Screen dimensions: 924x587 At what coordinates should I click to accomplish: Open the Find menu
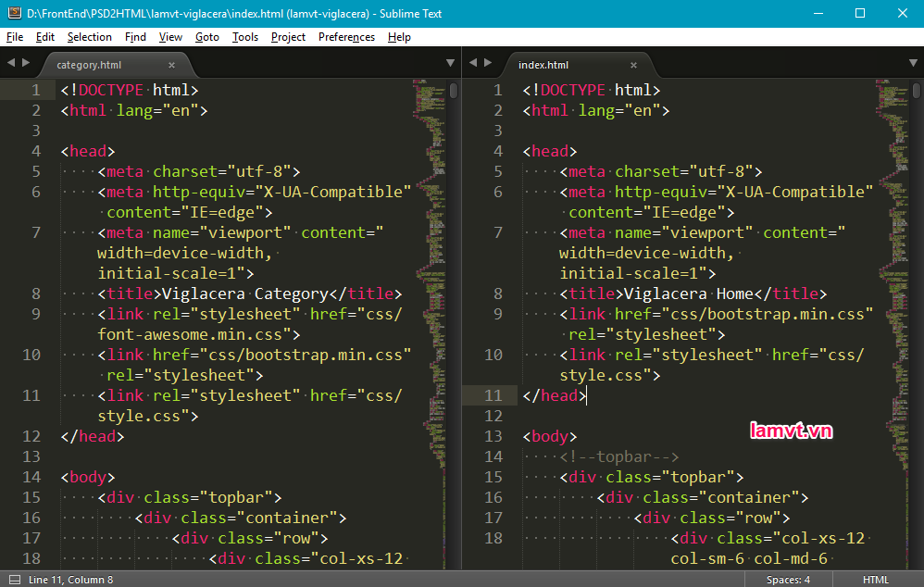coord(135,37)
